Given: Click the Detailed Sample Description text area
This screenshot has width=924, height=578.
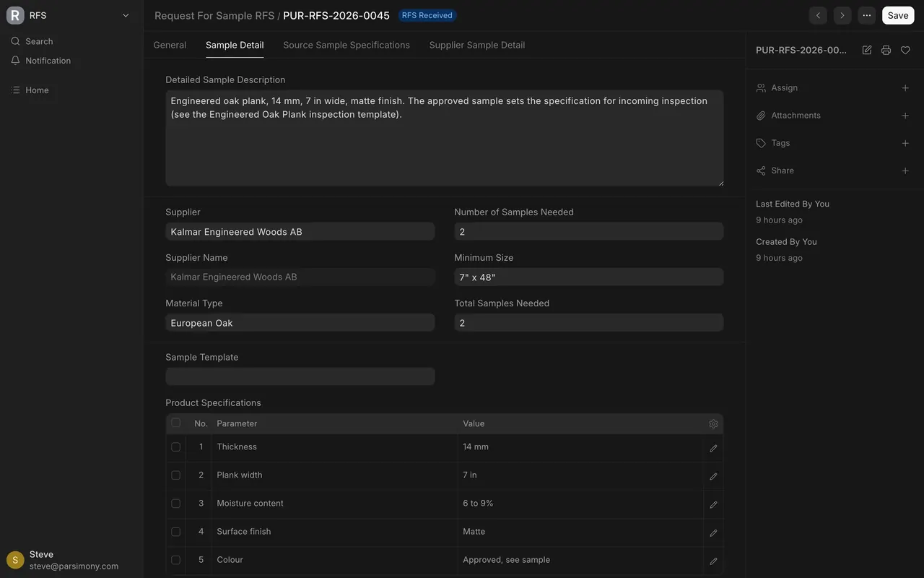Looking at the screenshot, I should point(445,138).
